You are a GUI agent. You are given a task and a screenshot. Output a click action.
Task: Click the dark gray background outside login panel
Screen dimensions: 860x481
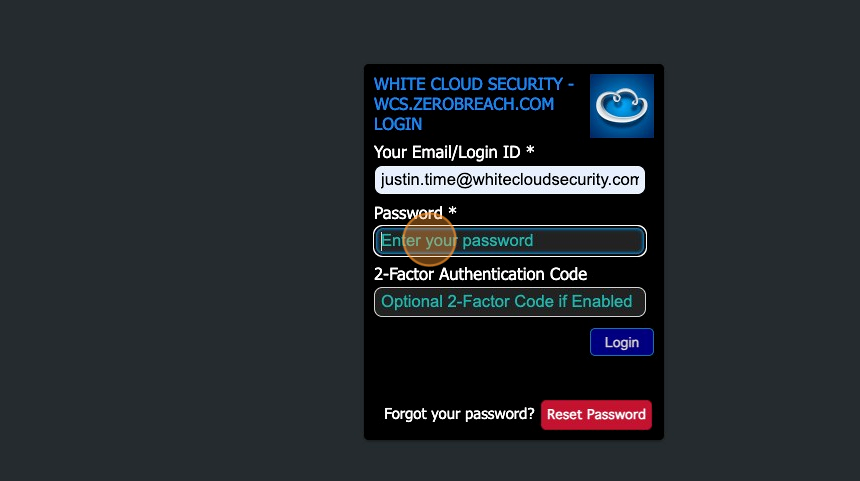(181, 241)
